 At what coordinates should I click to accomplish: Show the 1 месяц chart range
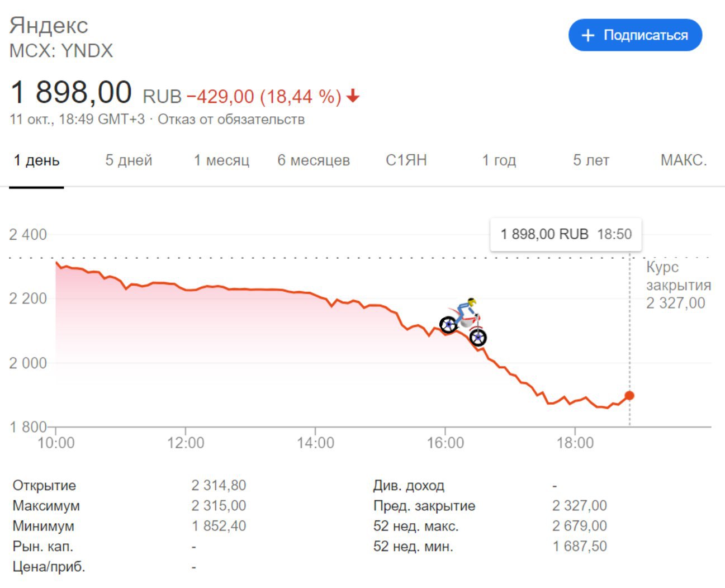pyautogui.click(x=221, y=160)
